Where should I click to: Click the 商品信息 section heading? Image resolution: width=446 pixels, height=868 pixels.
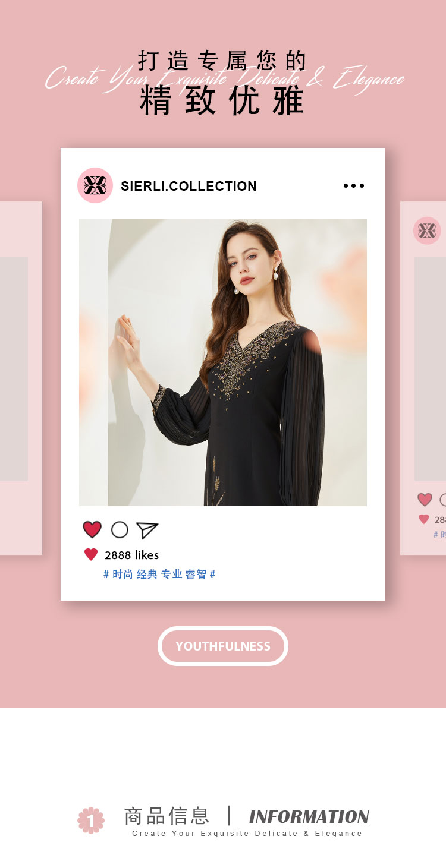click(x=167, y=816)
